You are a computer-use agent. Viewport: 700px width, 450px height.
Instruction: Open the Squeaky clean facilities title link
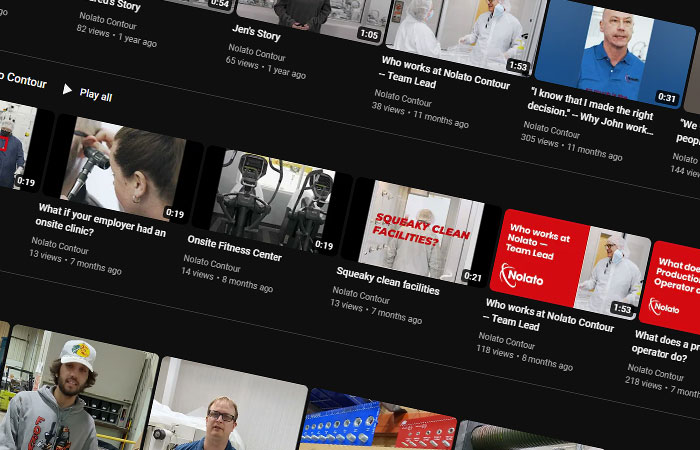(x=388, y=281)
